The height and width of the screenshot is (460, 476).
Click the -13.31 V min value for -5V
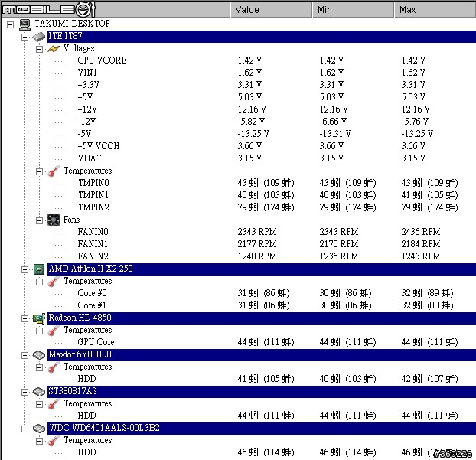[335, 134]
